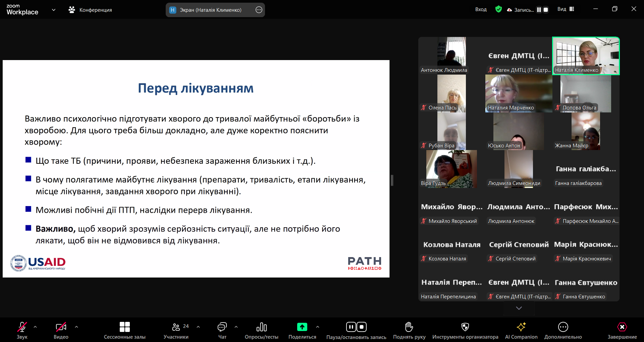Expand video options arrow next to Видео
This screenshot has width=644, height=342.
coord(76,327)
